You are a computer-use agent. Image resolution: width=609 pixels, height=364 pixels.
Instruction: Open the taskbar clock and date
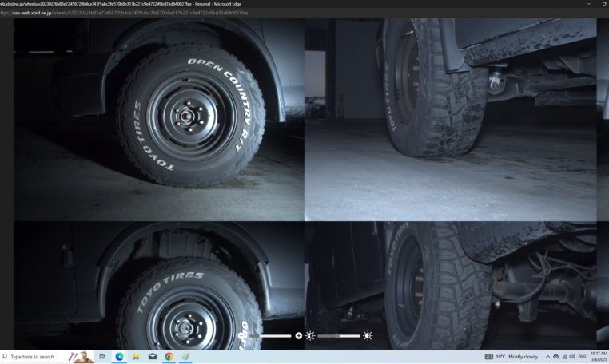(x=599, y=357)
